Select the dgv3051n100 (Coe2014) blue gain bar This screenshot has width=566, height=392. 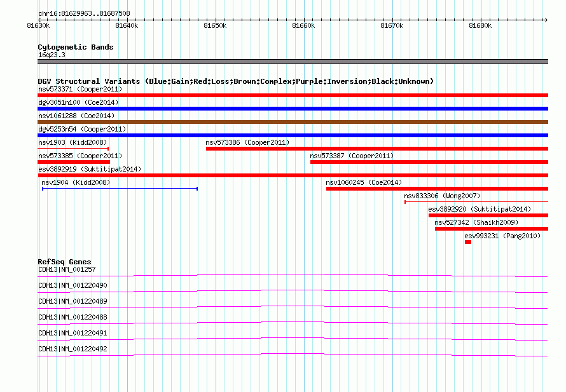[293, 109]
